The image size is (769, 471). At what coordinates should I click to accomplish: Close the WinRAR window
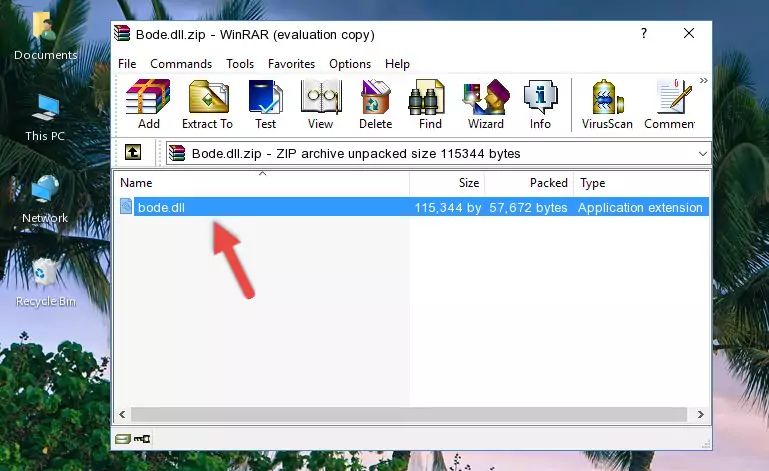689,33
